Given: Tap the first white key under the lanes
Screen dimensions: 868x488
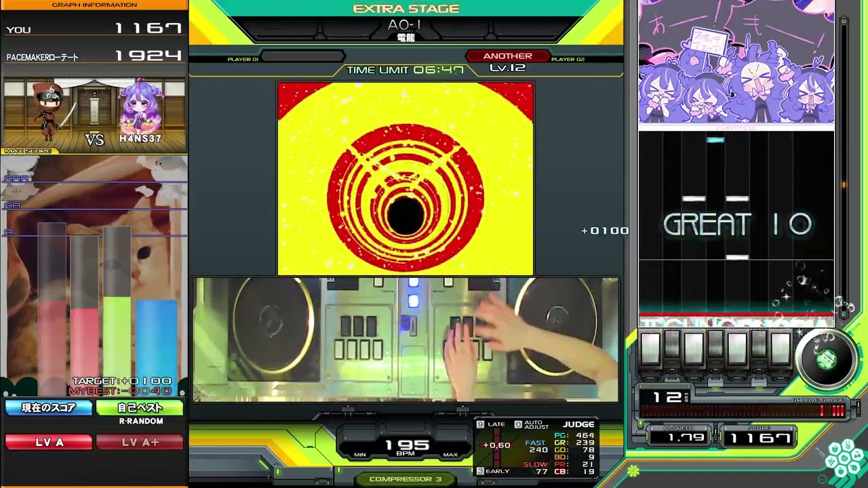Looking at the screenshot, I should point(650,349).
